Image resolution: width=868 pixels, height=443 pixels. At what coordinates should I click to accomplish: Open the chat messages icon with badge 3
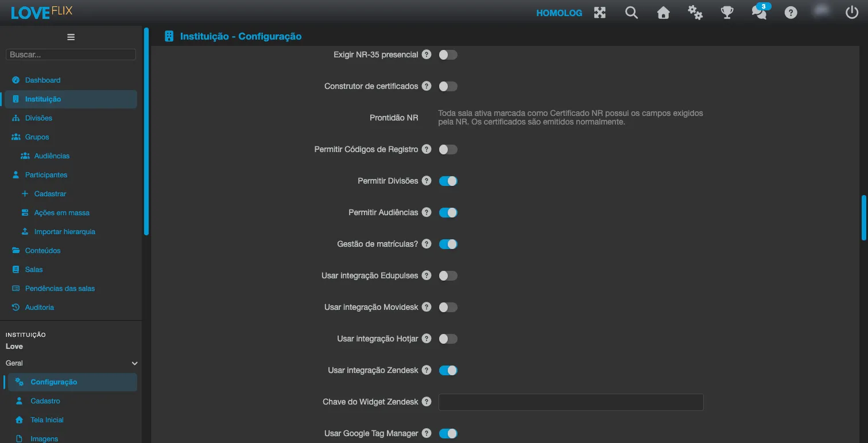[759, 12]
